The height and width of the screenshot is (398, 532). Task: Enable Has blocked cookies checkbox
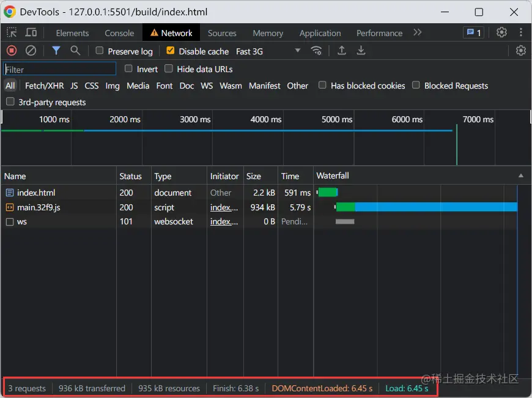[x=322, y=85]
